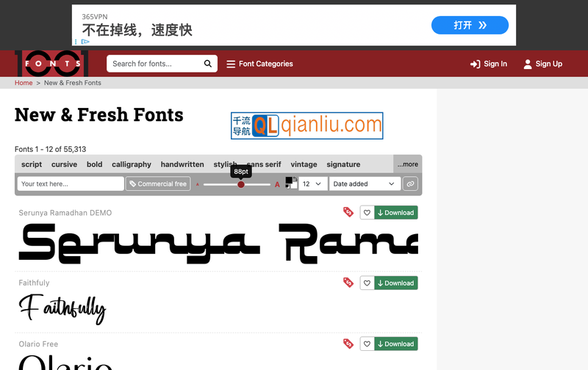Click the Your text here preview field
Viewport: 588px width, 370px height.
point(71,184)
